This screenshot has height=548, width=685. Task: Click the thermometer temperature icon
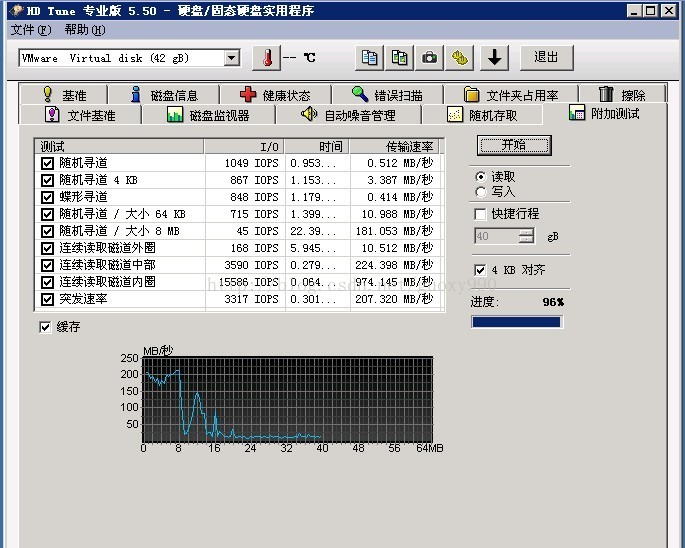[266, 58]
